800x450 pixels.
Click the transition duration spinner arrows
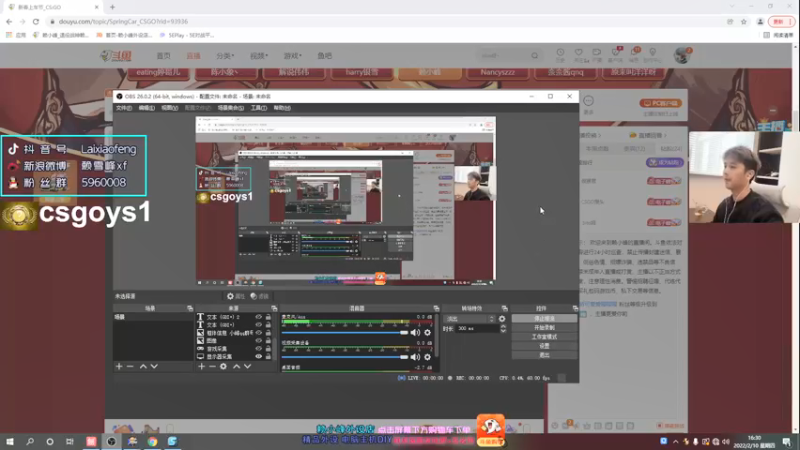[503, 329]
